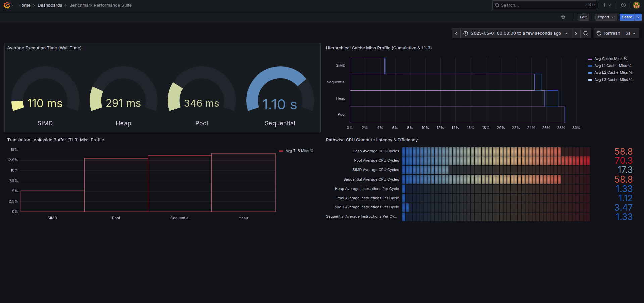This screenshot has height=303, width=644.
Task: Navigate to Dashboards breadcrumb
Action: pyautogui.click(x=50, y=5)
